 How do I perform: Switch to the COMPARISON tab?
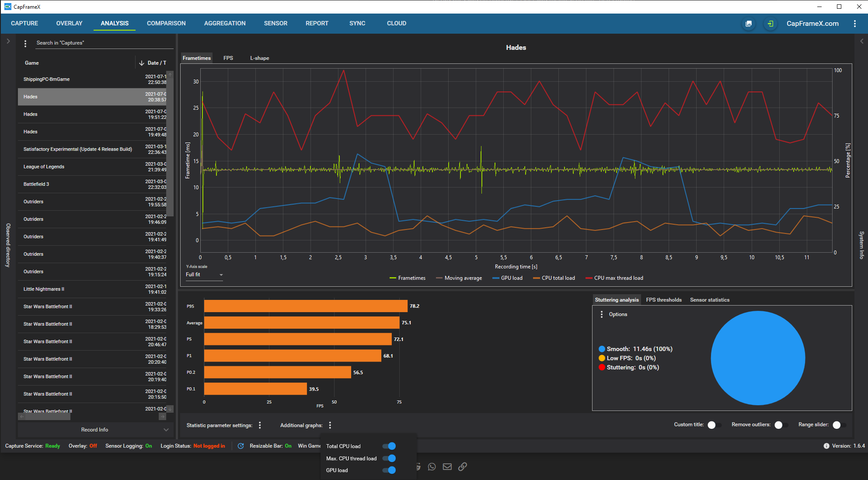pos(166,24)
